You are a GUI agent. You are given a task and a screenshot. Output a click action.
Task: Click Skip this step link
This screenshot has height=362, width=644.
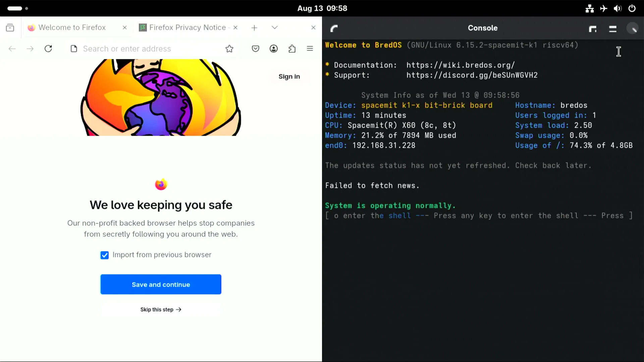161,309
